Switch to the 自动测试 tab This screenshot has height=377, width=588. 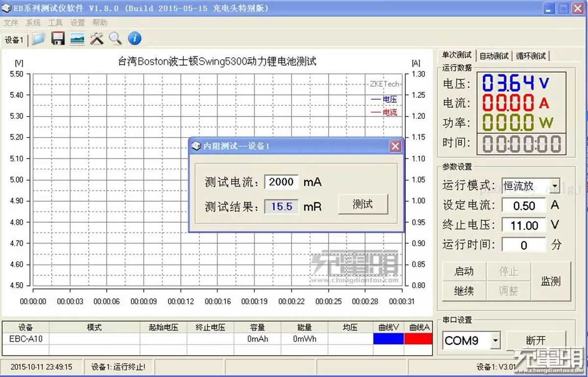point(494,56)
